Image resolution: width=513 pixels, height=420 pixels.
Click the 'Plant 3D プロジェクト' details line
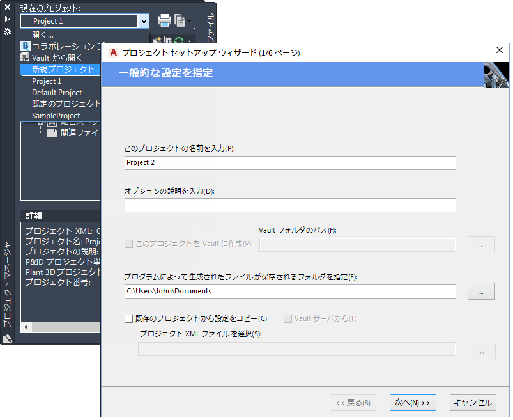[x=63, y=272]
